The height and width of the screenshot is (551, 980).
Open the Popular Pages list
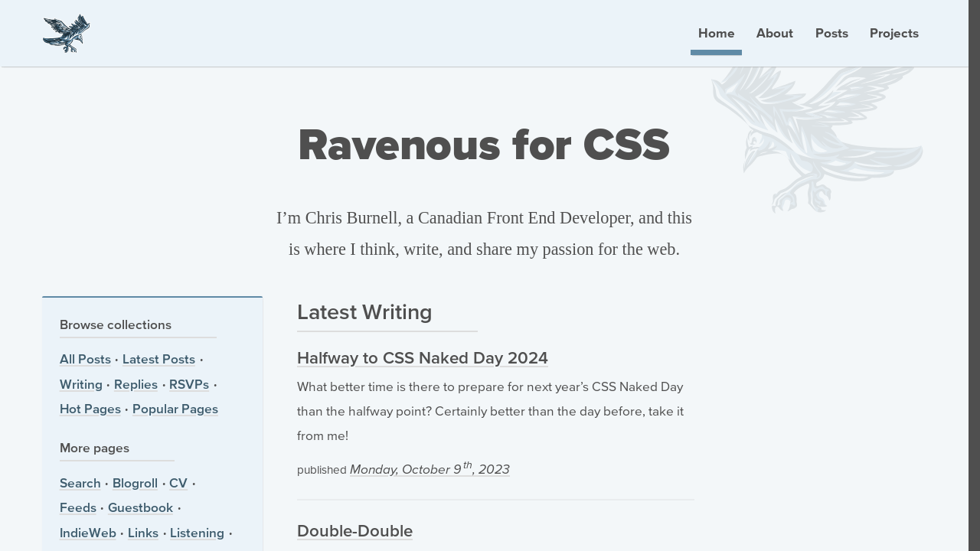(175, 409)
